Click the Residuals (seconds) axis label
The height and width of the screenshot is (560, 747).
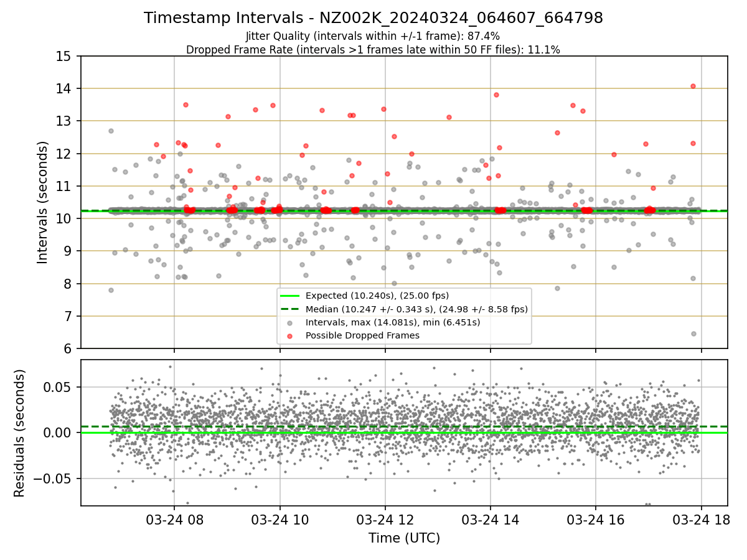point(20,433)
